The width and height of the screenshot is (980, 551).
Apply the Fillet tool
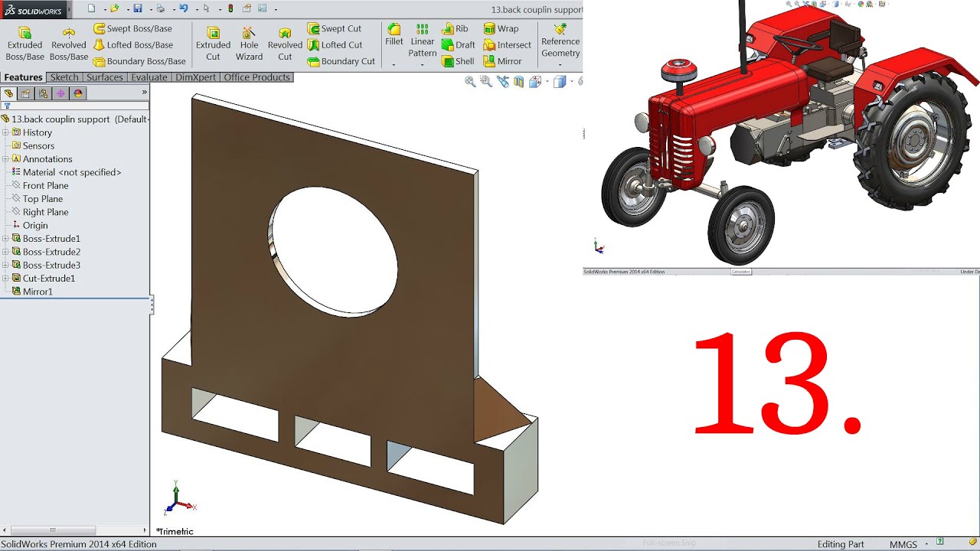[x=394, y=35]
